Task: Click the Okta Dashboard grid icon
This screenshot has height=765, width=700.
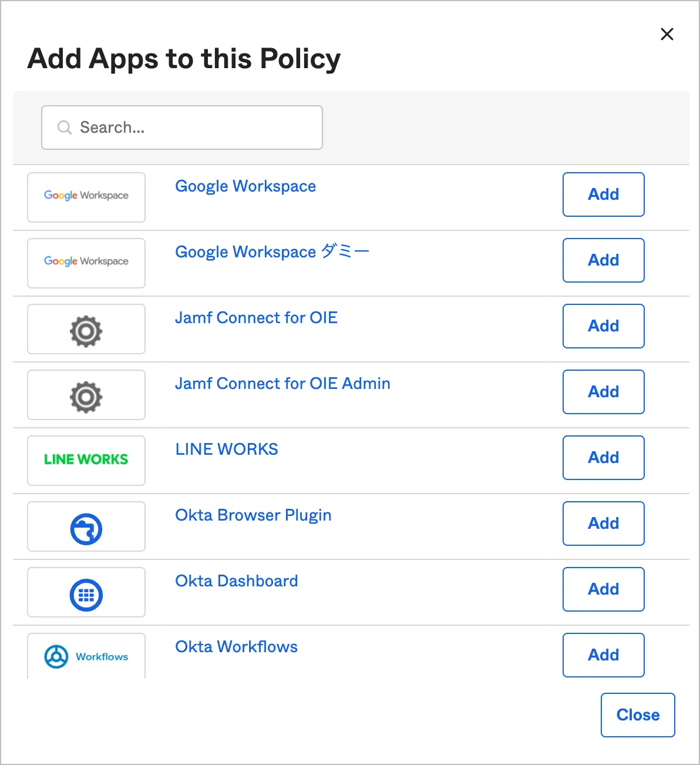Action: 86,595
